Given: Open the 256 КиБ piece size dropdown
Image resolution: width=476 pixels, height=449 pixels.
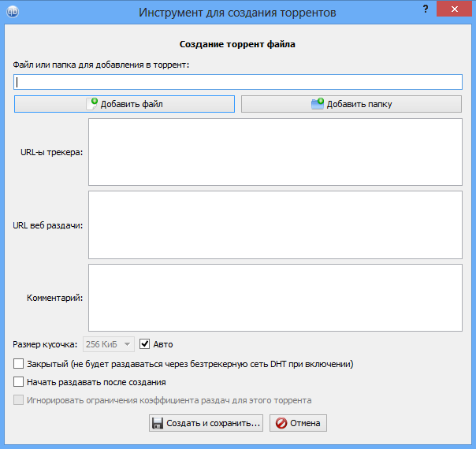Looking at the screenshot, I should [109, 344].
